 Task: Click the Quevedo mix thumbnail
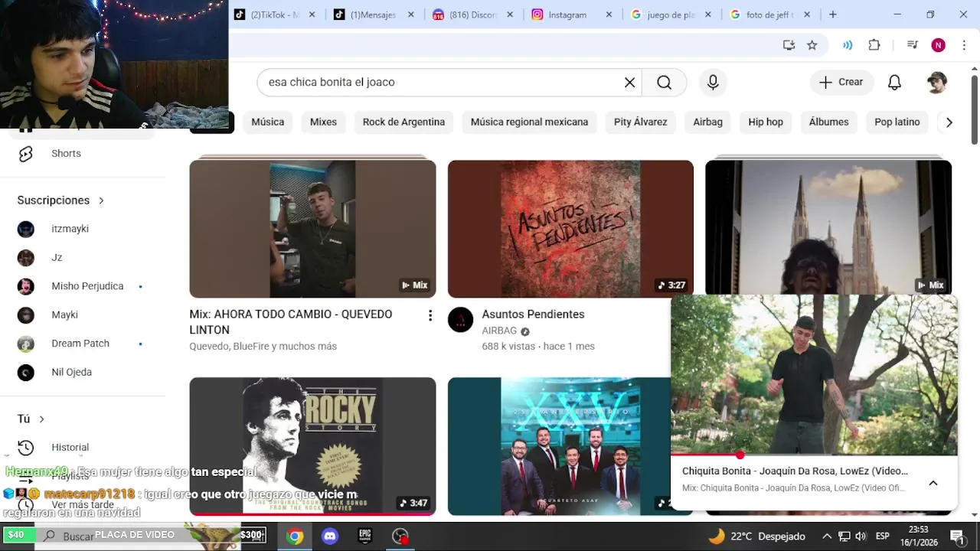coord(312,229)
